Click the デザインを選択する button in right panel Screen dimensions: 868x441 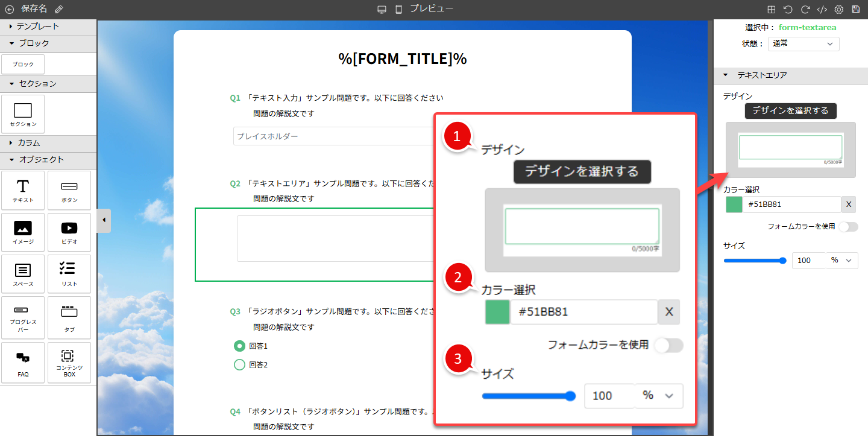(x=790, y=110)
